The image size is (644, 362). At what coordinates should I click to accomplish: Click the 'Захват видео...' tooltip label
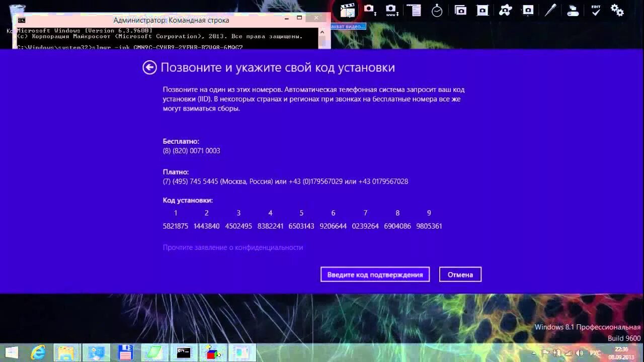click(x=347, y=26)
